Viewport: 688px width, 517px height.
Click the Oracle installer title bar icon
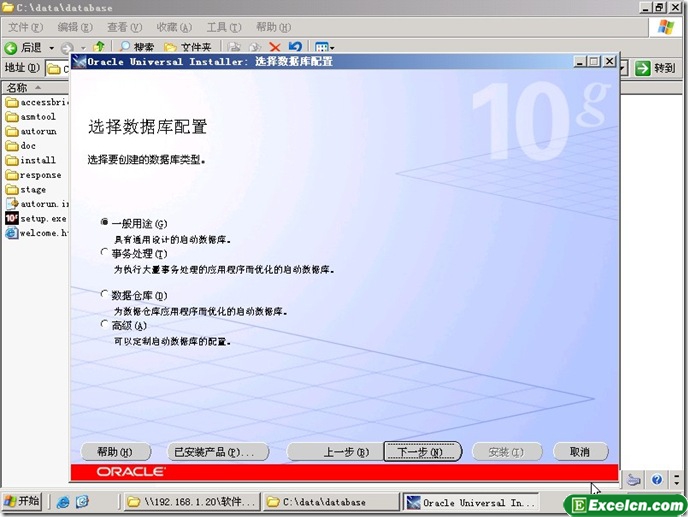click(x=79, y=62)
